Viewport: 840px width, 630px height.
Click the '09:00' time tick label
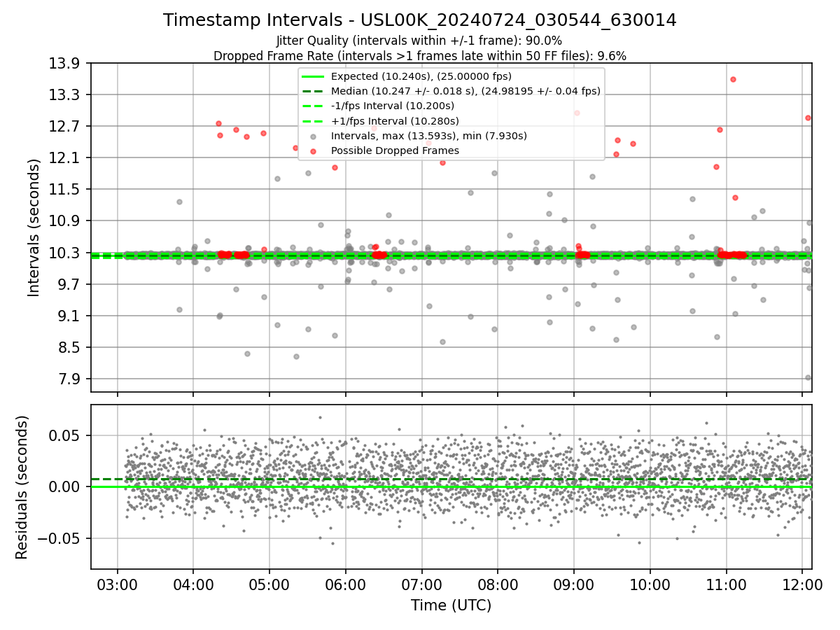pyautogui.click(x=574, y=584)
